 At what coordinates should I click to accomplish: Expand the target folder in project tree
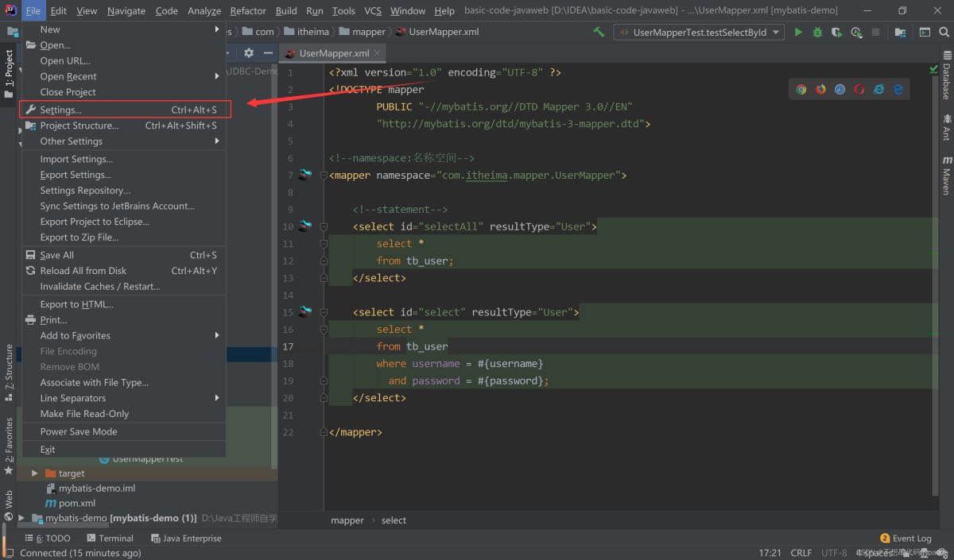coord(34,473)
